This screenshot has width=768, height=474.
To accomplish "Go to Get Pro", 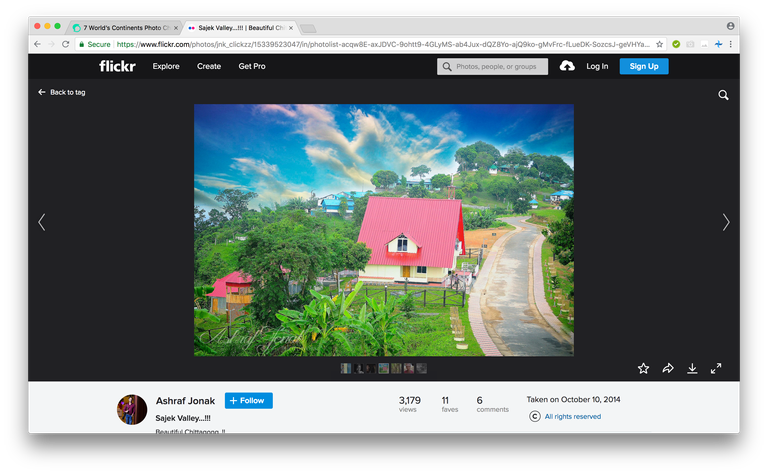I will point(252,66).
